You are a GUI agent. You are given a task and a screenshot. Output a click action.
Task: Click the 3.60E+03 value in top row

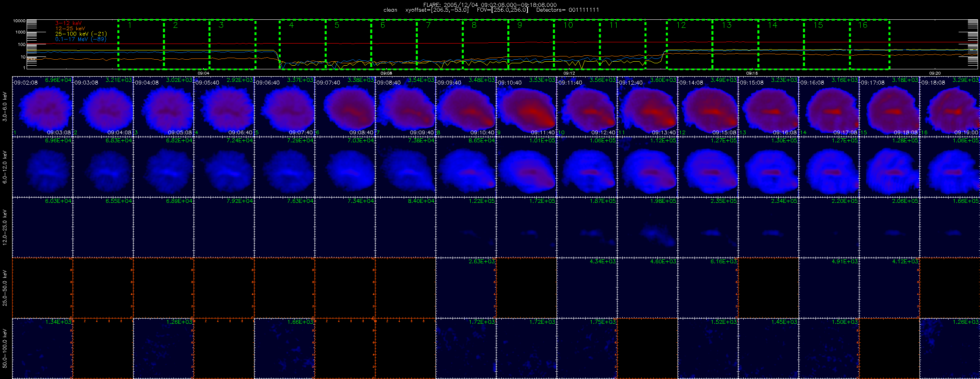click(663, 80)
